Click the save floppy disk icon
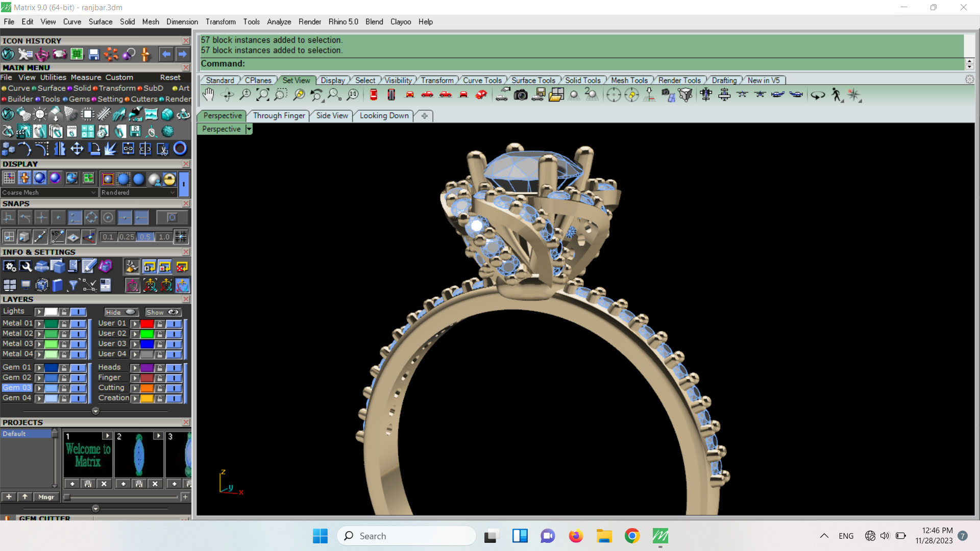Image resolution: width=980 pixels, height=551 pixels. 94,54
